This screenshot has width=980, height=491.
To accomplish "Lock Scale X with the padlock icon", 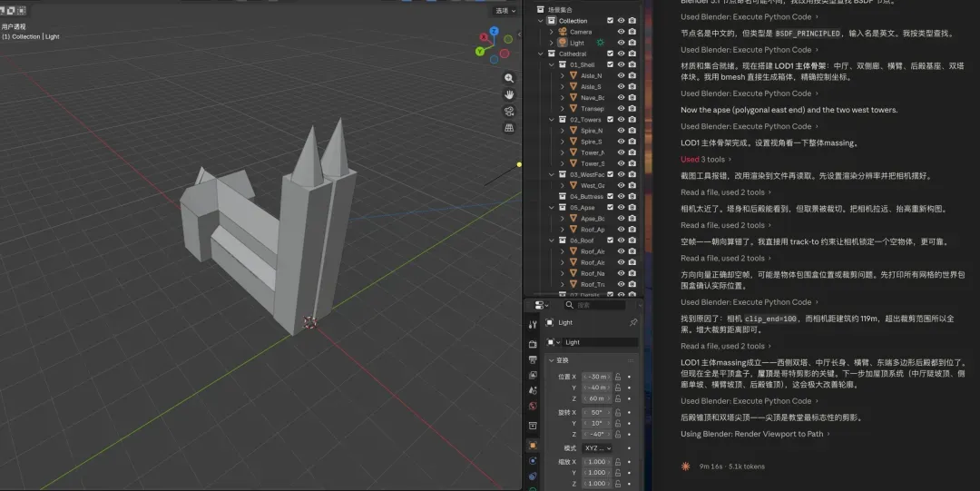I will [x=618, y=462].
